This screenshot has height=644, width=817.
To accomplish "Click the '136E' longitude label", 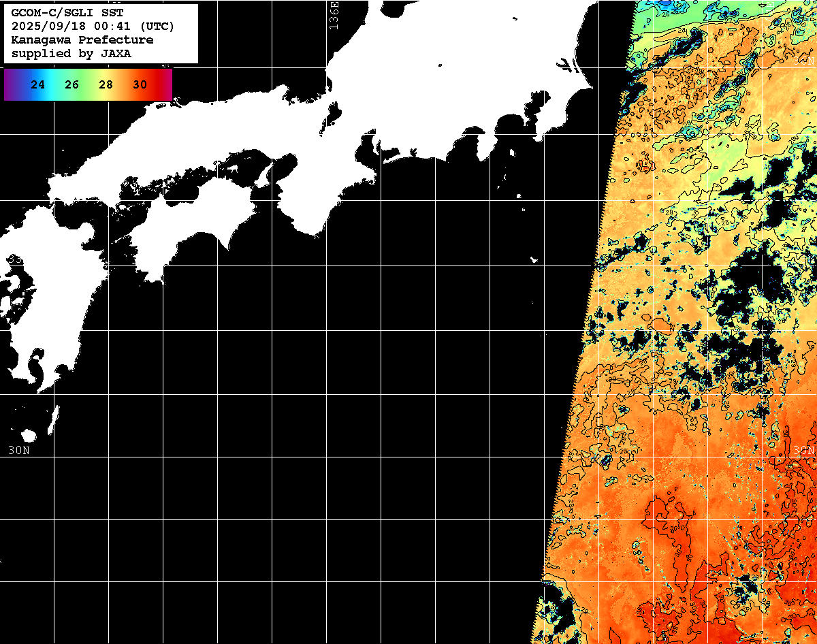I will point(333,15).
